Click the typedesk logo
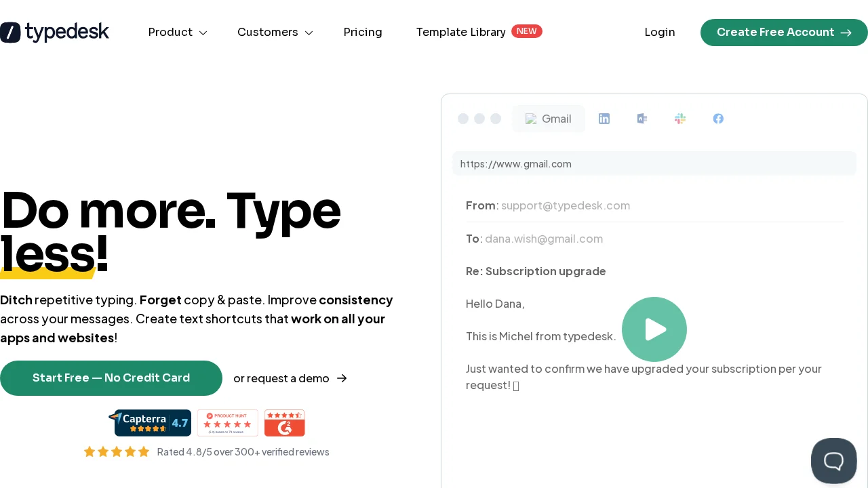The height and width of the screenshot is (488, 868). coord(54,32)
